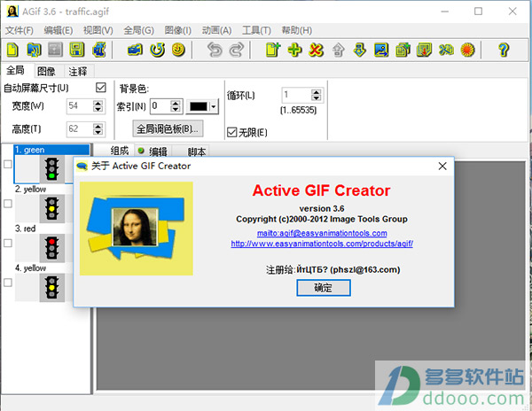Click the black background color swatch

[x=198, y=106]
